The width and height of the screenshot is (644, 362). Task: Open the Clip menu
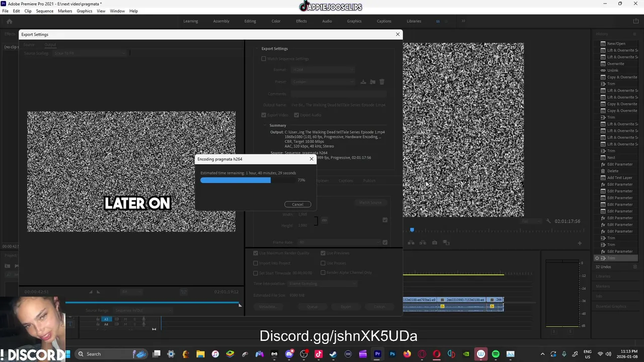click(28, 11)
